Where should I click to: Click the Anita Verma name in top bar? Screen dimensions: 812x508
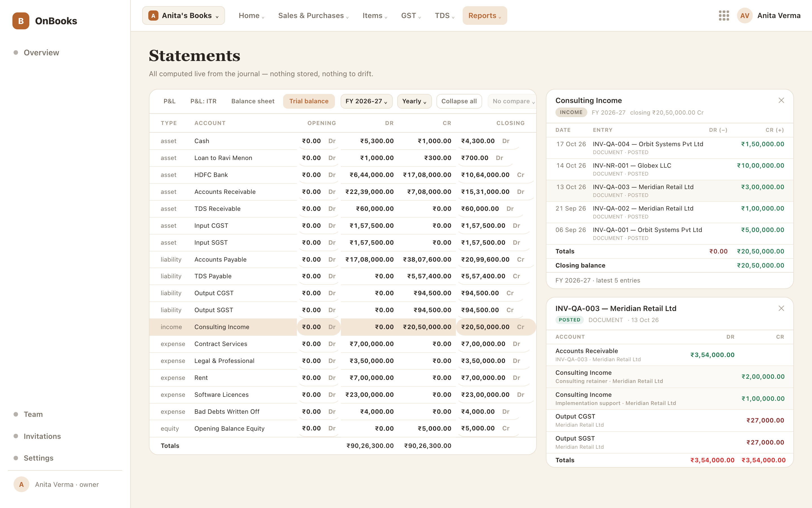[779, 16]
